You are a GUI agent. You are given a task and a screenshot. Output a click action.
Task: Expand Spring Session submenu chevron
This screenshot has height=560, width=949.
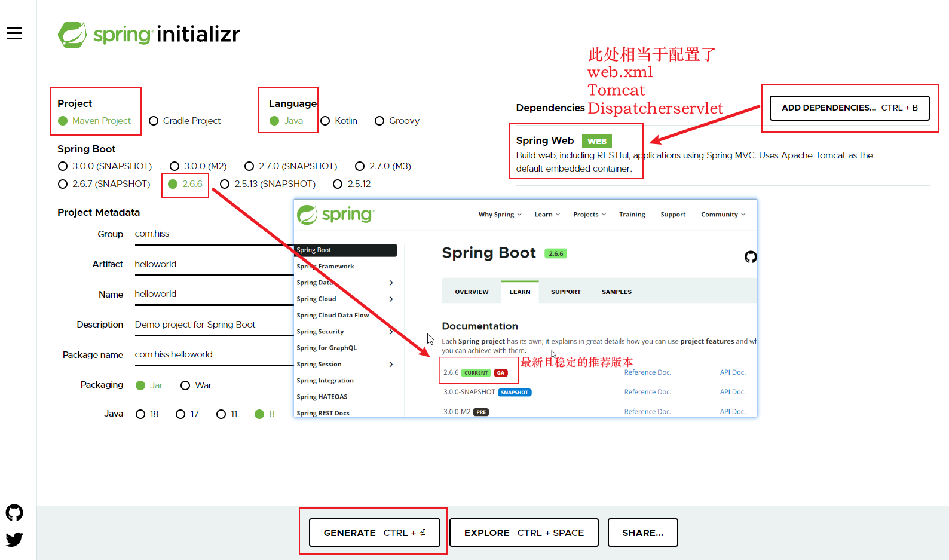point(391,365)
